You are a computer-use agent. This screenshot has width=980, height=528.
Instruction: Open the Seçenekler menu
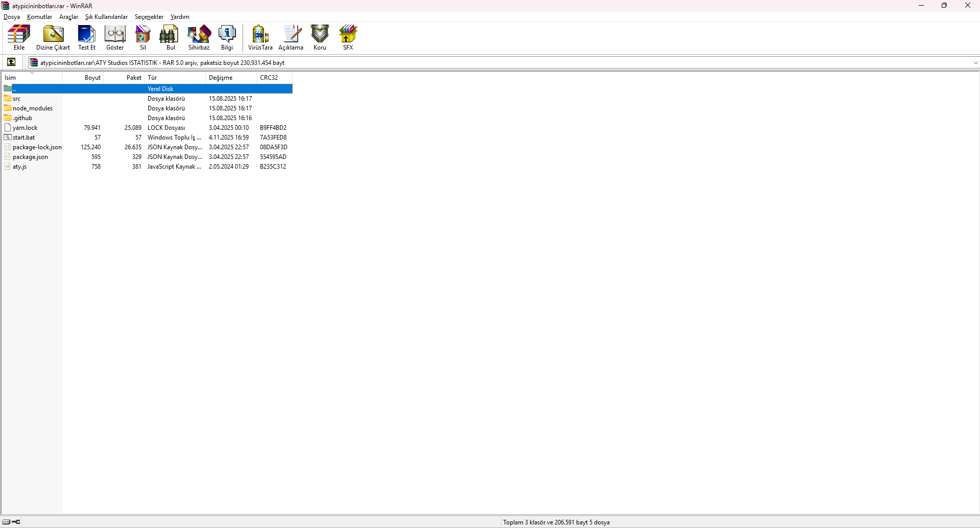tap(149, 17)
